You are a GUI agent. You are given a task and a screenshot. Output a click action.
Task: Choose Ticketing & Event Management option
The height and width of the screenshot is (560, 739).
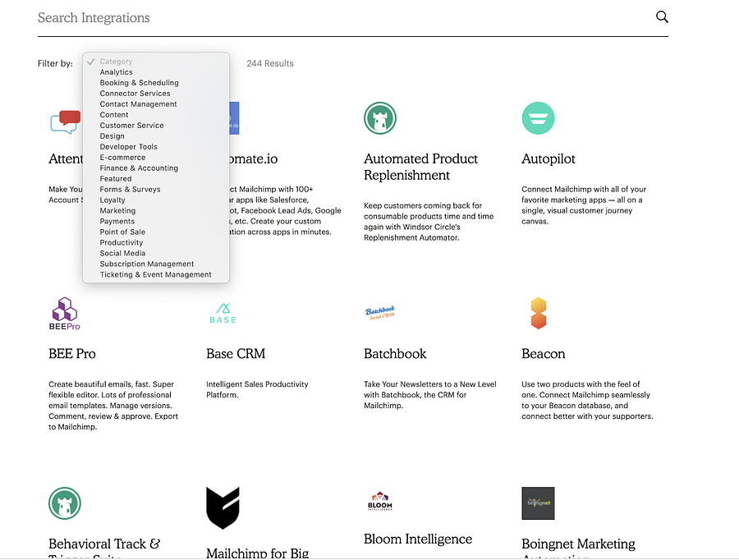[155, 275]
